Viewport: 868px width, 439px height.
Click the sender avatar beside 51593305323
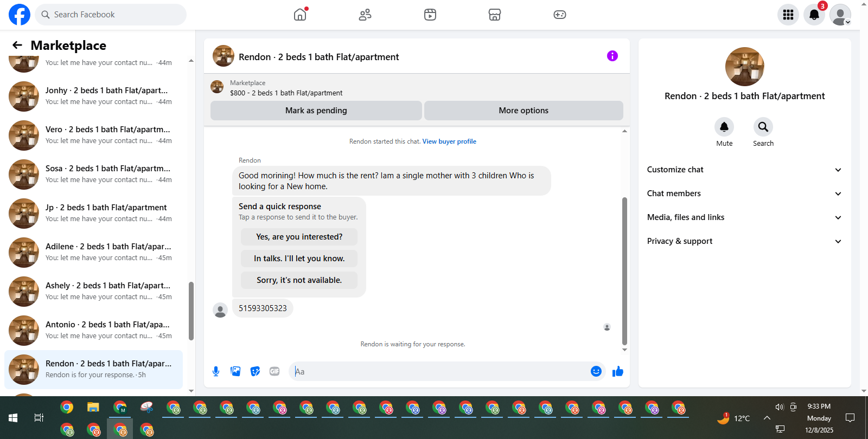[220, 310]
